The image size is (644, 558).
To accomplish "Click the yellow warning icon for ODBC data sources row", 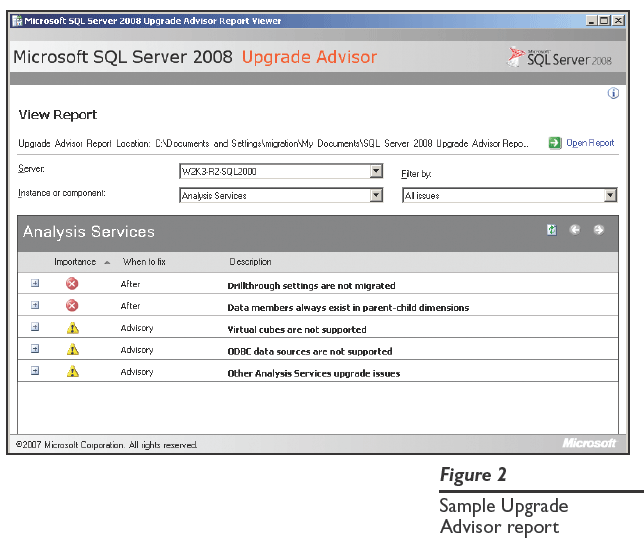I will coord(73,349).
